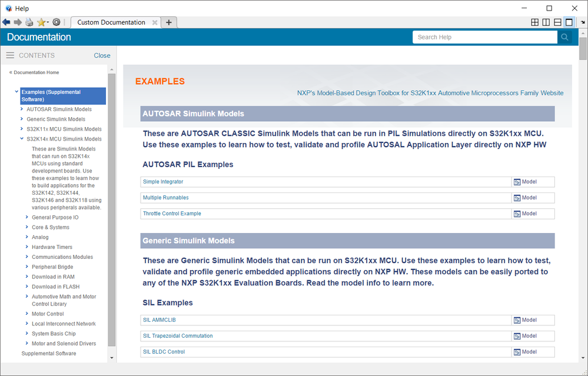Switch to single-pane layout
The height and width of the screenshot is (376, 588).
coord(569,22)
